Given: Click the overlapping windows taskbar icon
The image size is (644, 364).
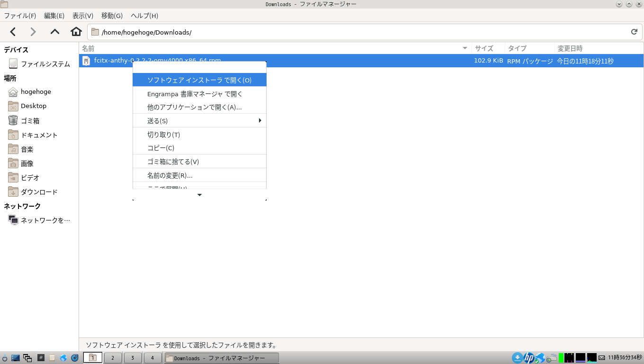Looking at the screenshot, I should [27, 358].
